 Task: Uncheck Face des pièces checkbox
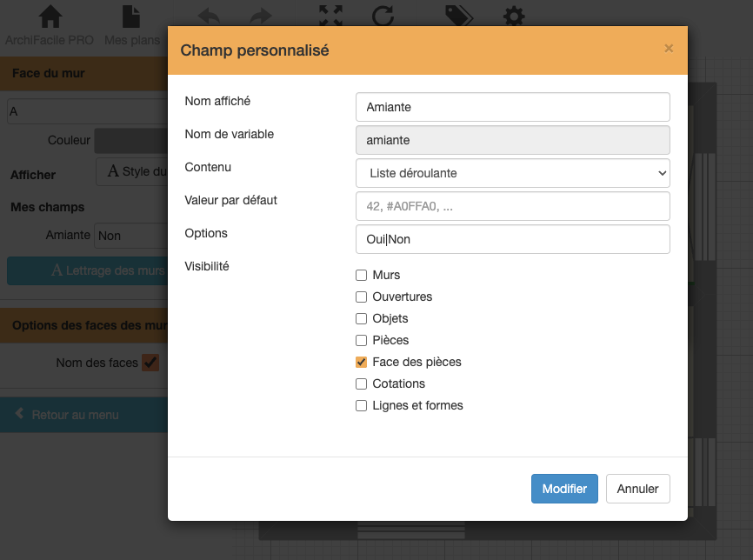(x=361, y=362)
